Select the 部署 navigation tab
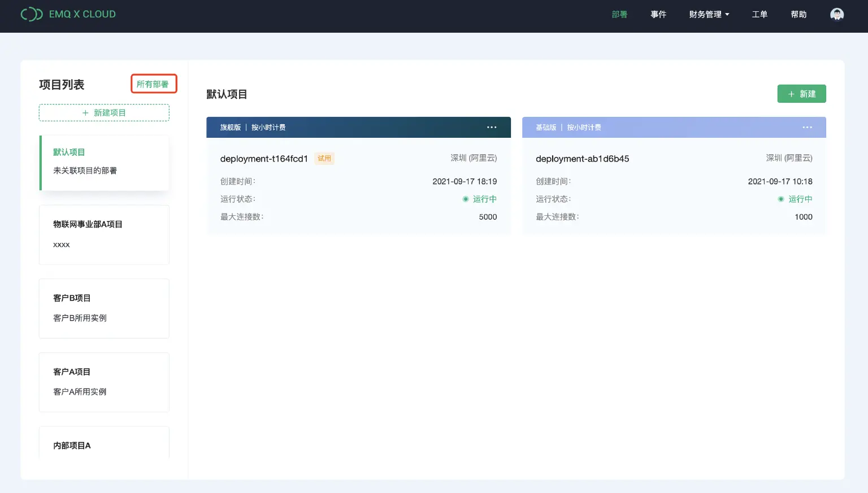 point(619,14)
